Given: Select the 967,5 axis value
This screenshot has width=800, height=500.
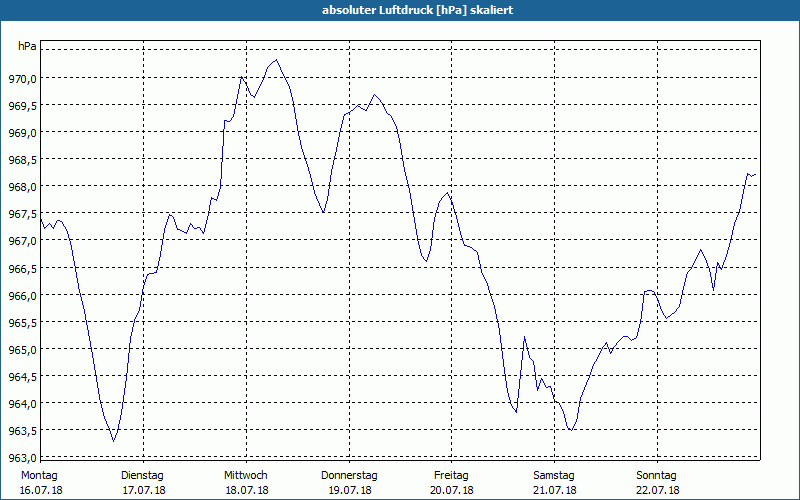Looking at the screenshot, I should point(22,214).
